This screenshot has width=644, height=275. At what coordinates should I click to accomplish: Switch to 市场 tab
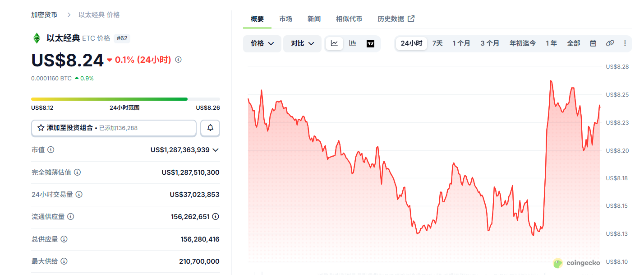coord(285,19)
